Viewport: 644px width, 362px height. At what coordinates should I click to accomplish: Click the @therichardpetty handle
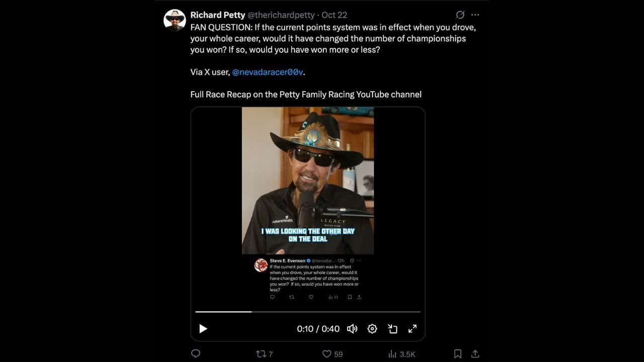[x=281, y=15]
